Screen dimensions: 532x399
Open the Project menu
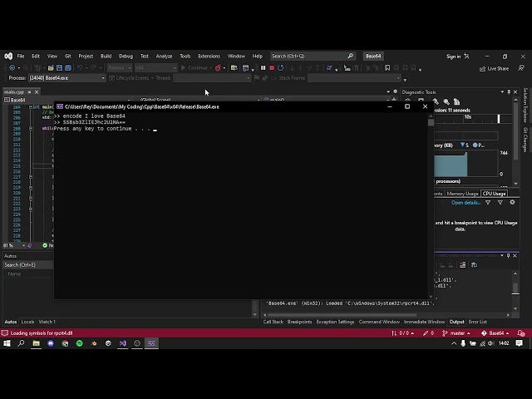(86, 56)
